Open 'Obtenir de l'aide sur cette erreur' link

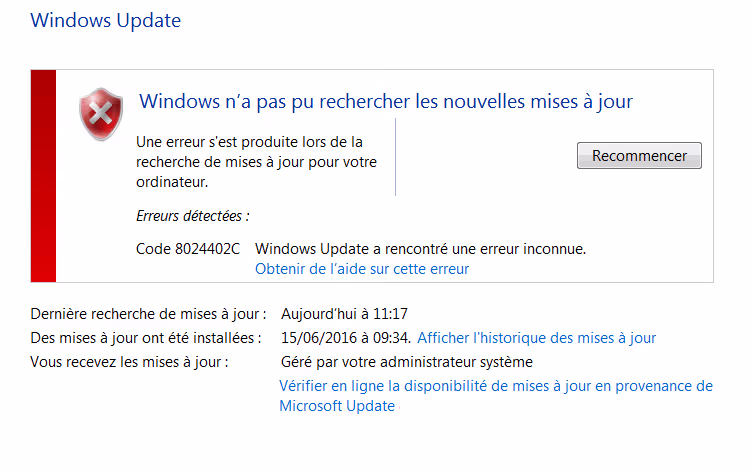(362, 269)
